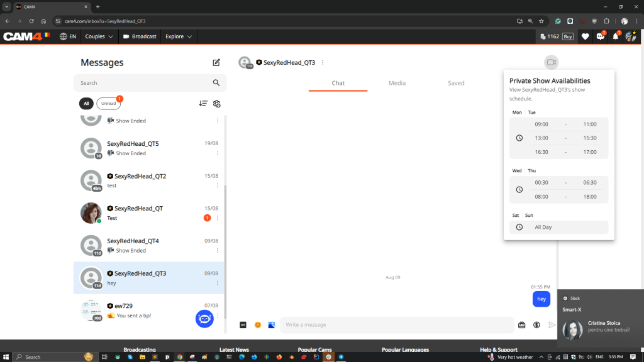
Task: Open the emoji picker
Action: 258,325
